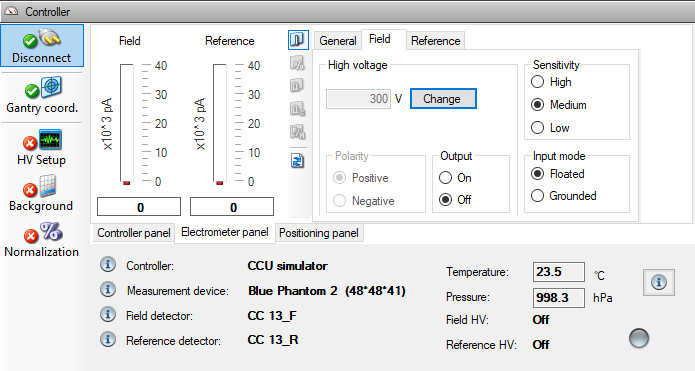This screenshot has width=695, height=371.
Task: Click the high voltage 300 field
Action: 358,98
